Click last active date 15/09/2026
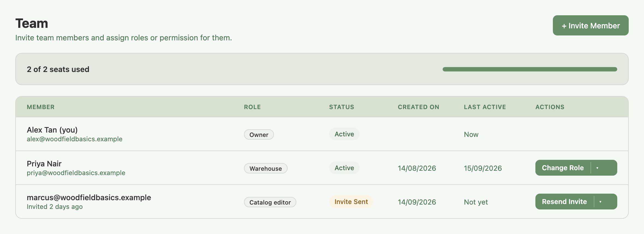The height and width of the screenshot is (234, 644). [x=483, y=168]
